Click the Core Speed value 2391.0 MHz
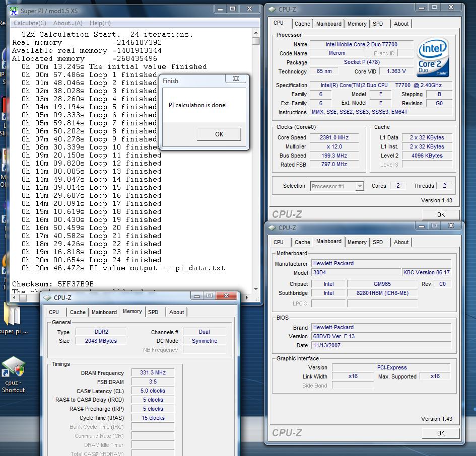Image resolution: width=476 pixels, height=456 pixels. [334, 137]
